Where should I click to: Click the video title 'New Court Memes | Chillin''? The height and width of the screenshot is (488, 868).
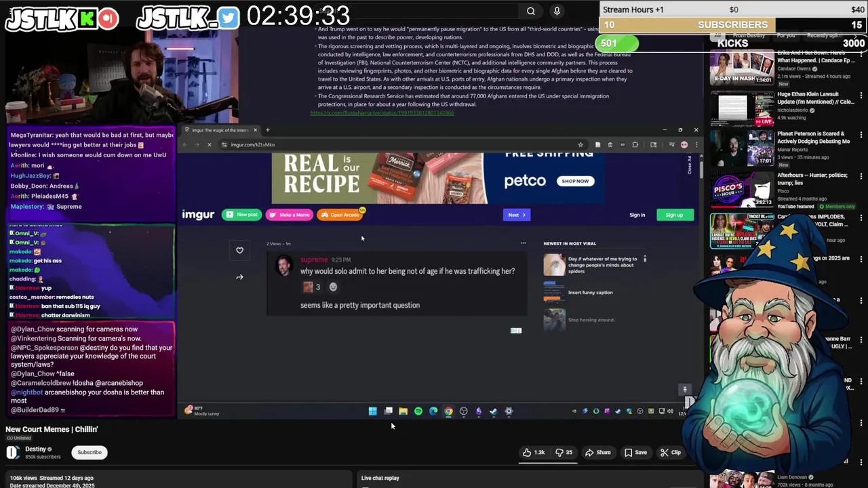pos(52,429)
